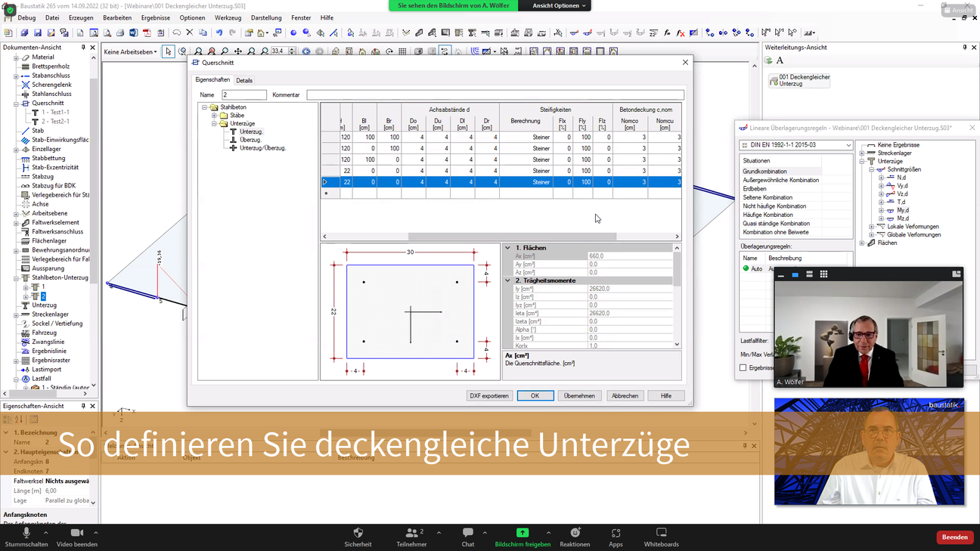Click the Word export icon in toolbar

[133, 33]
